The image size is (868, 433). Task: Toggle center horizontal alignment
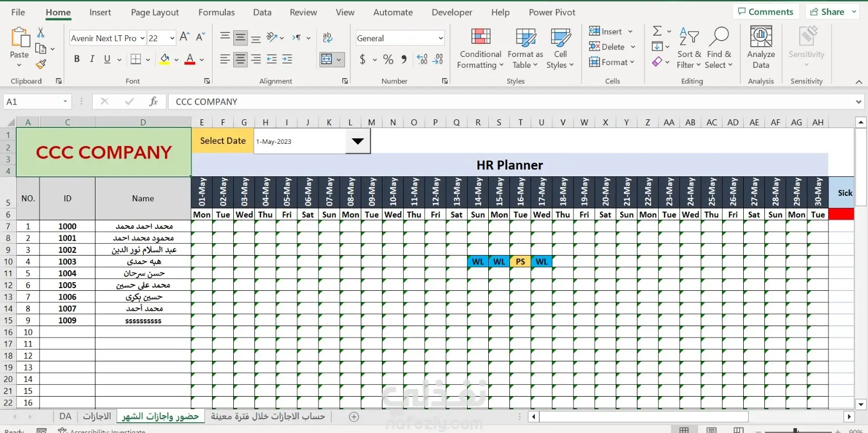pos(240,59)
